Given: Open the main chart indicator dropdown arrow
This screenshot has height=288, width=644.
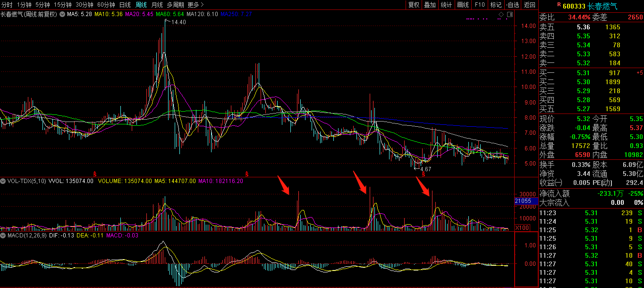Looking at the screenshot, I should pos(62,14).
